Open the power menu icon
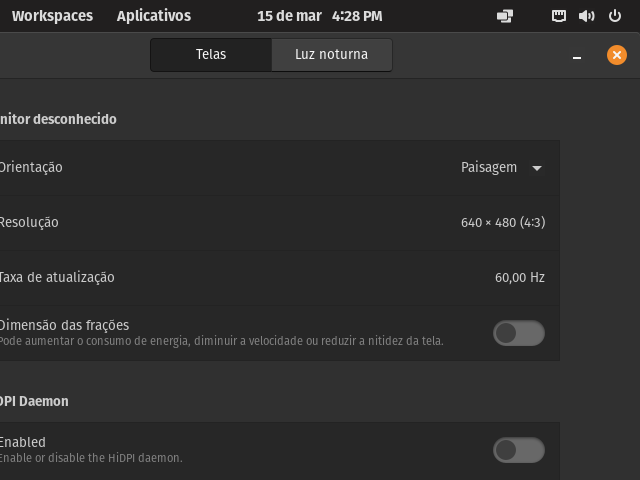 [615, 16]
